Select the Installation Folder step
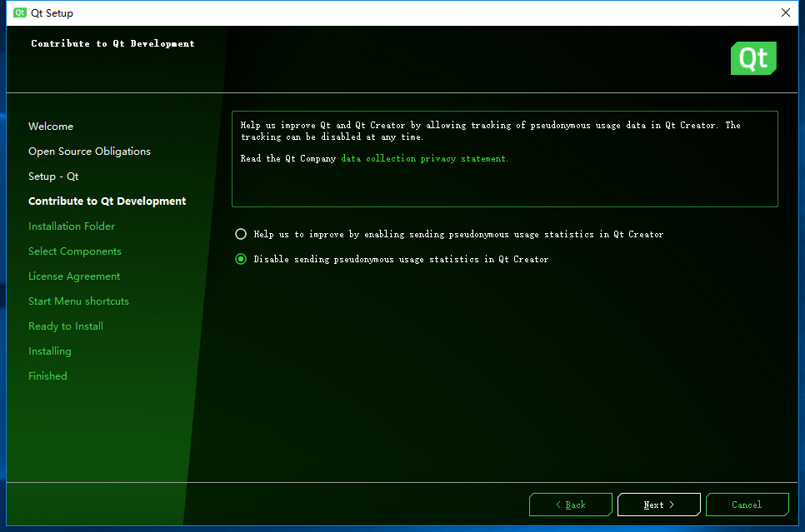The height and width of the screenshot is (532, 805). (72, 226)
